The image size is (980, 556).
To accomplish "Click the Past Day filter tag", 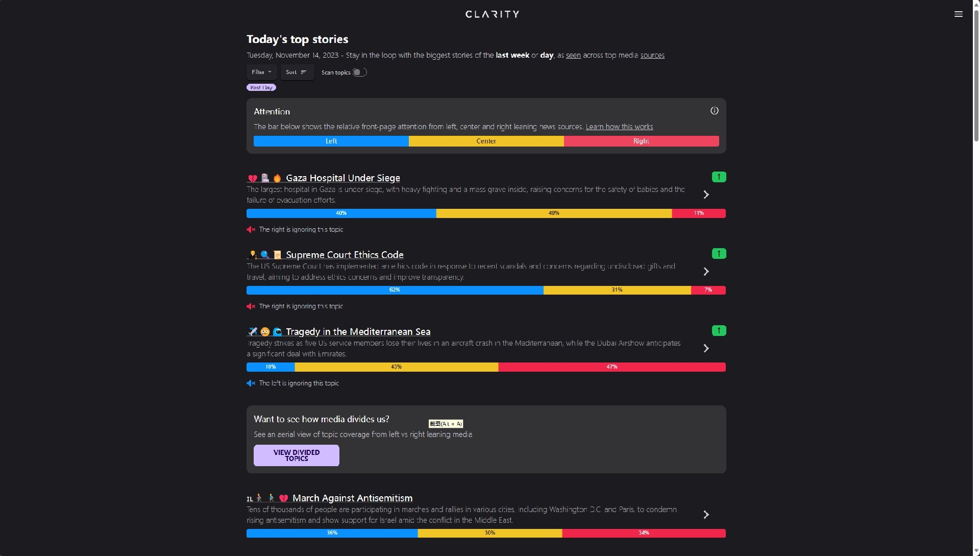I will click(261, 88).
